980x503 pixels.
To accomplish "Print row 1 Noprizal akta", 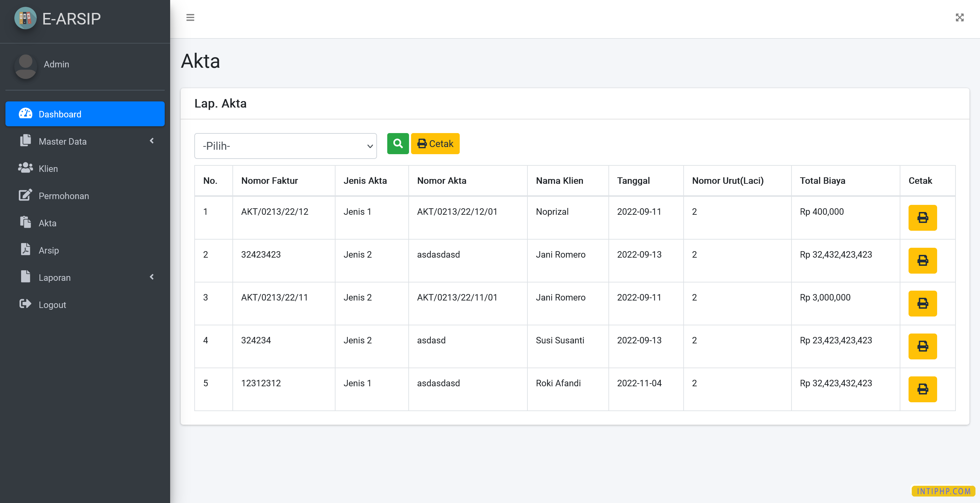I will coord(922,217).
